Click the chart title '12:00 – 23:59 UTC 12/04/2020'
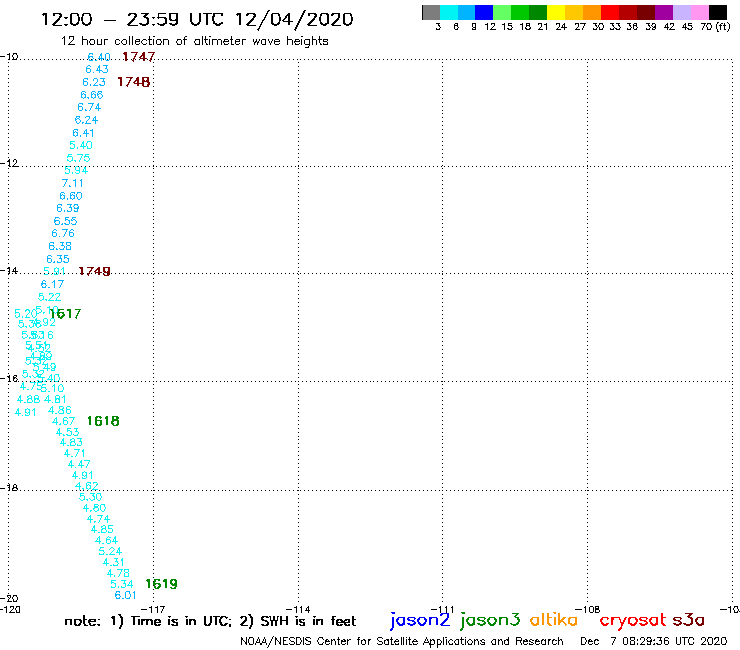Image resolution: width=740 pixels, height=650 pixels. point(197,20)
